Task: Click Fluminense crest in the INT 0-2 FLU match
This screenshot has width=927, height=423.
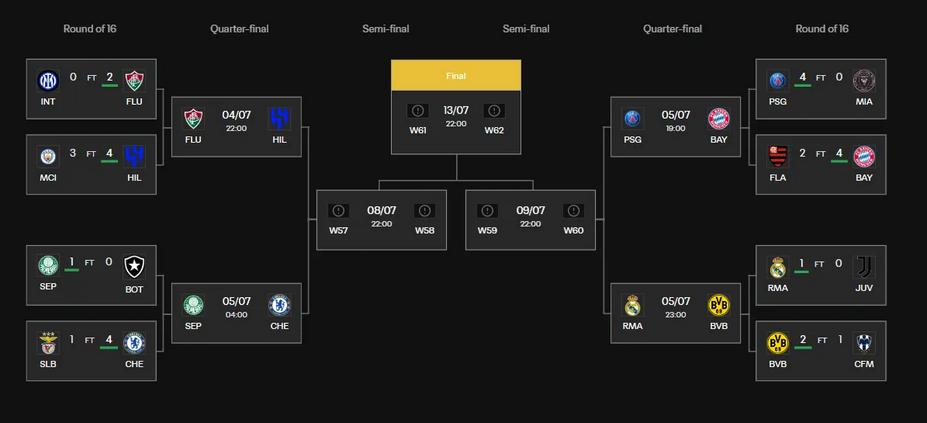Action: pyautogui.click(x=134, y=80)
